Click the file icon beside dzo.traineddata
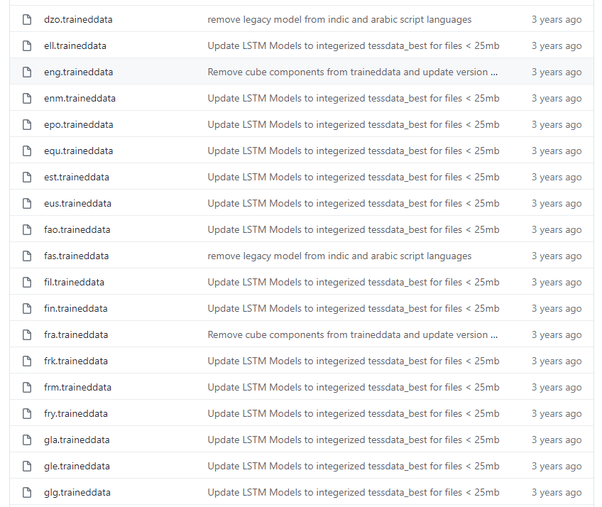 (x=27, y=20)
